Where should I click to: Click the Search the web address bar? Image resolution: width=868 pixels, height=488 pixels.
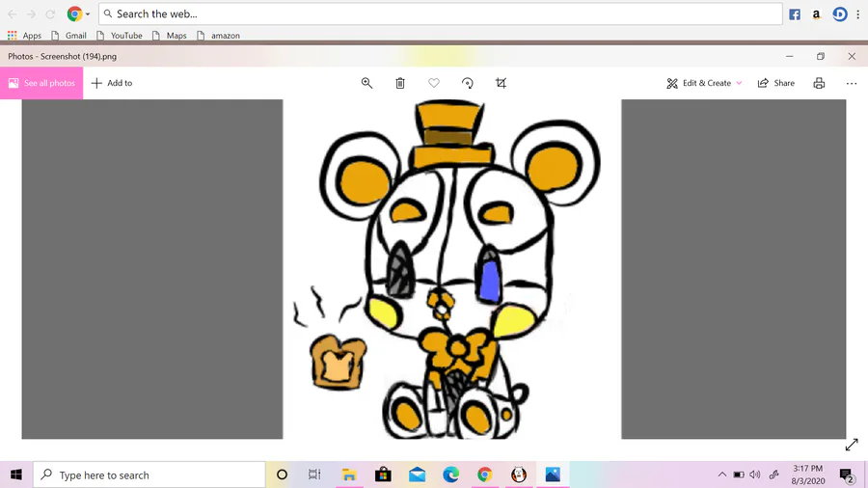tap(441, 14)
